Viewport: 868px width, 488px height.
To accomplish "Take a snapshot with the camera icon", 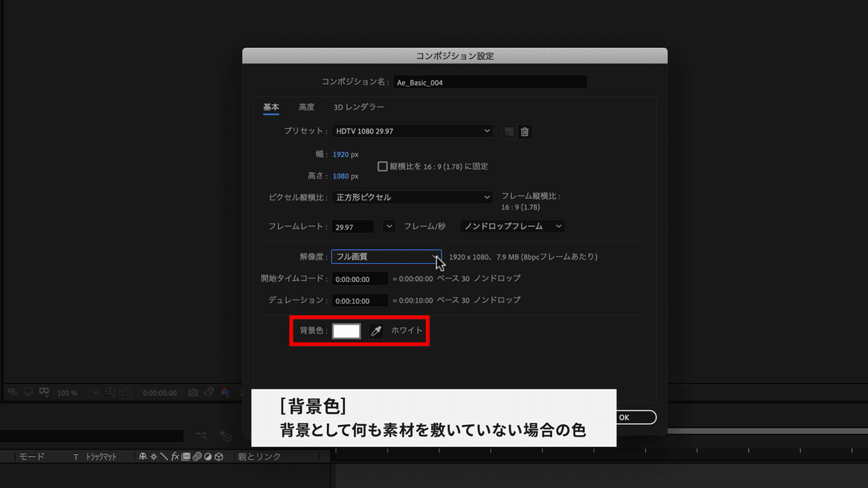I will pyautogui.click(x=192, y=393).
